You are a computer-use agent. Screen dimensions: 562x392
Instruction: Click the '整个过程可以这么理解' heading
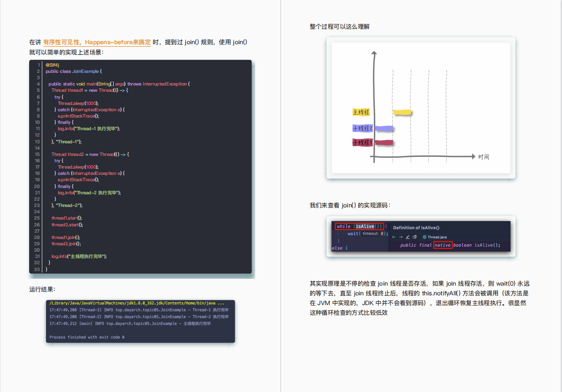pos(339,27)
